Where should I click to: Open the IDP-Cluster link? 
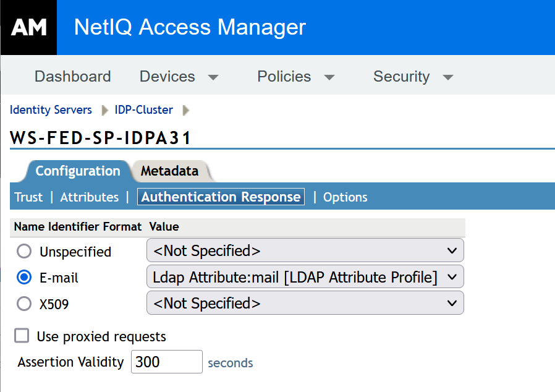coord(143,109)
